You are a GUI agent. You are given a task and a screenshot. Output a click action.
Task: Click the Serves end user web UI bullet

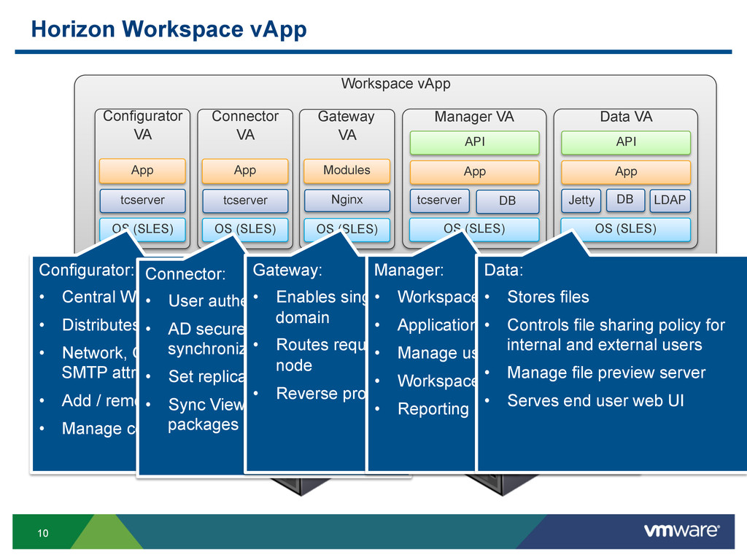click(x=595, y=401)
